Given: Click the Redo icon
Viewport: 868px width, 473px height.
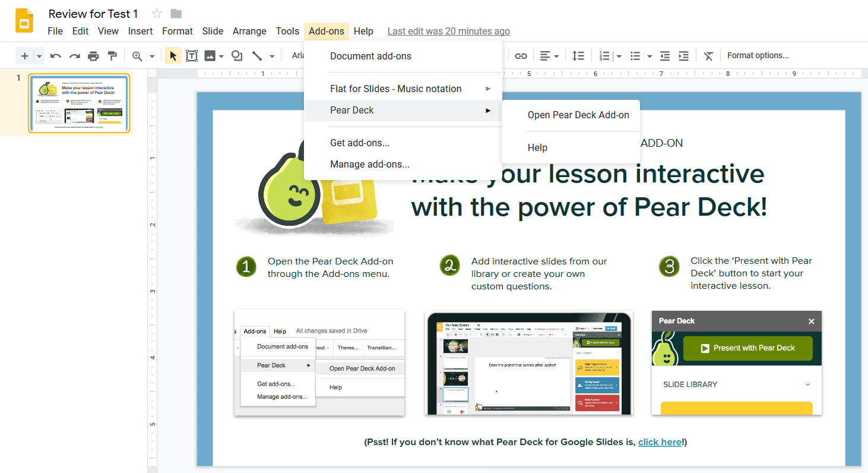Looking at the screenshot, I should 74,55.
